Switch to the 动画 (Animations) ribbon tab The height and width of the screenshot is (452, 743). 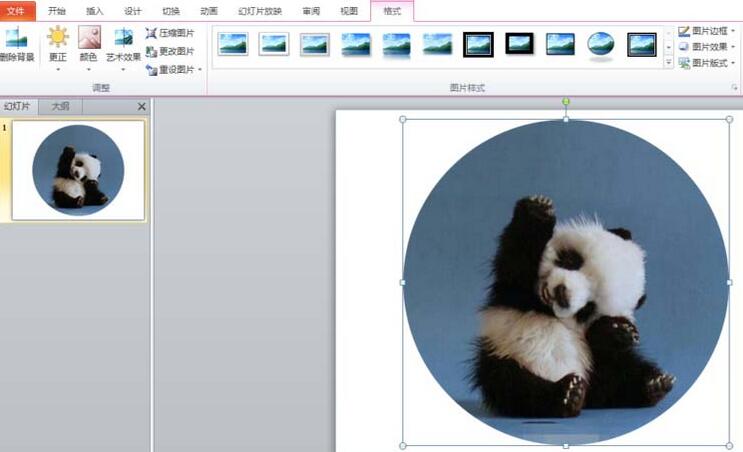coord(208,11)
